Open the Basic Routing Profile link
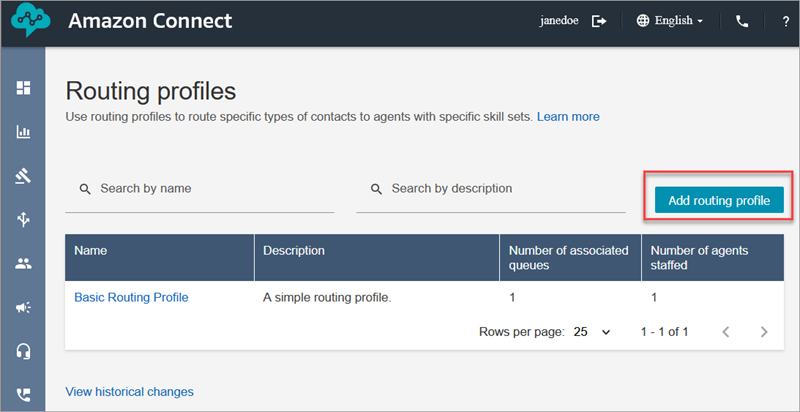The width and height of the screenshot is (800, 412). click(131, 297)
